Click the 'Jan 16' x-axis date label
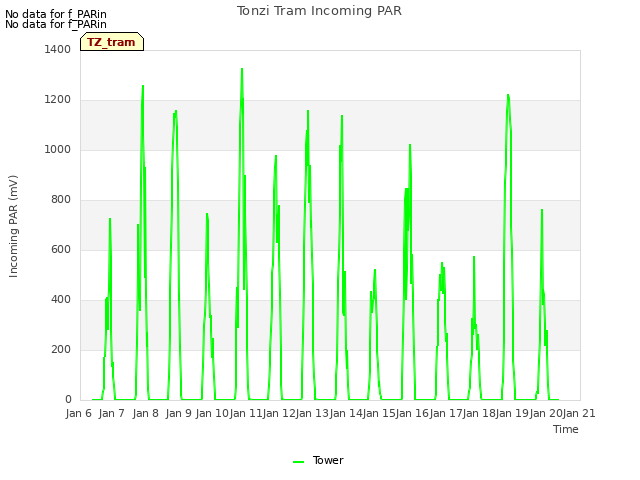 click(x=412, y=413)
